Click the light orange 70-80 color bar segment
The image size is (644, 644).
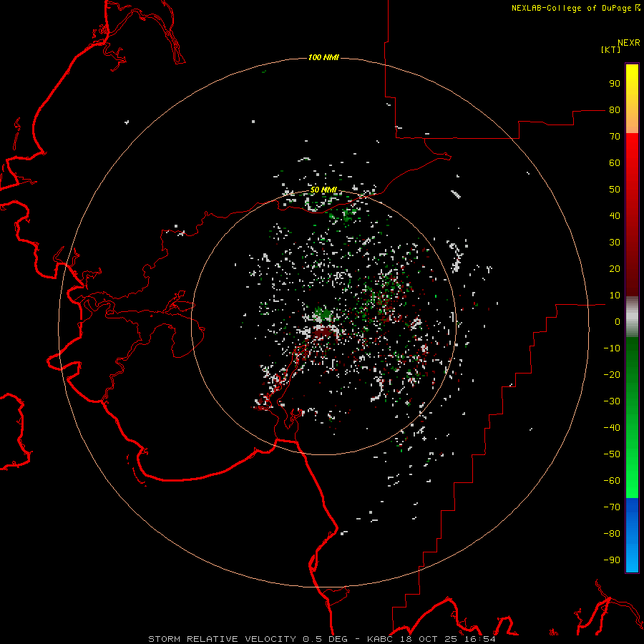click(x=632, y=123)
